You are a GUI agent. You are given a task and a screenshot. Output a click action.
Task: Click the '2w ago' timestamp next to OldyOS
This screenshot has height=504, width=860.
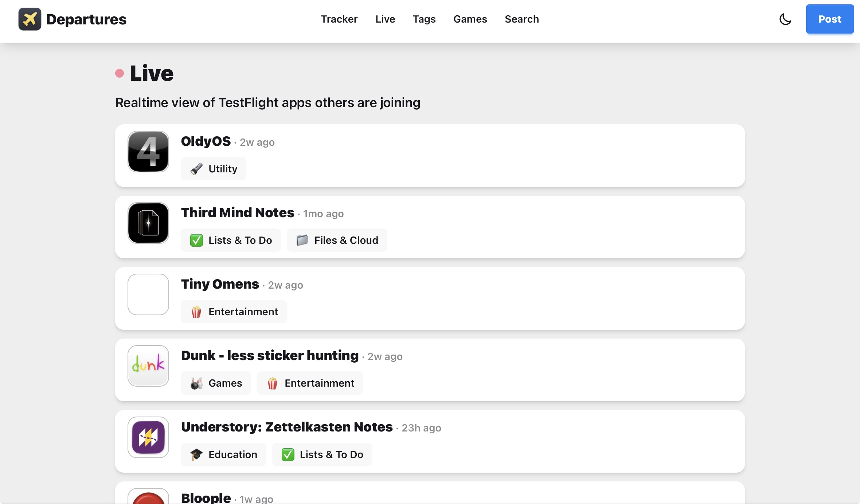[257, 142]
